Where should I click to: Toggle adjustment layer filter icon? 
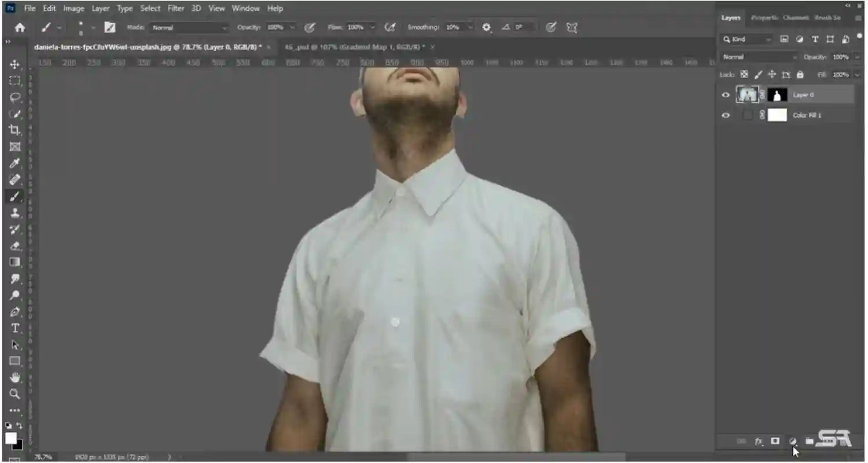click(x=800, y=39)
